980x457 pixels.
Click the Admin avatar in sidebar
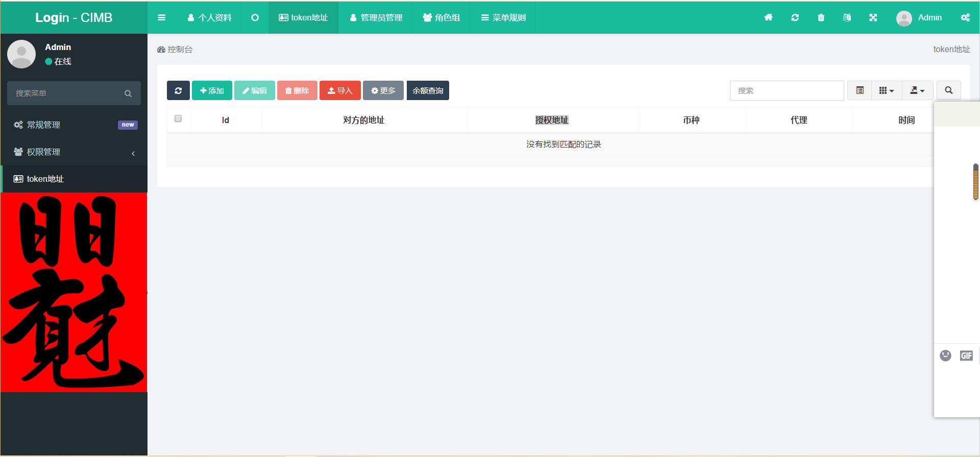coord(21,54)
